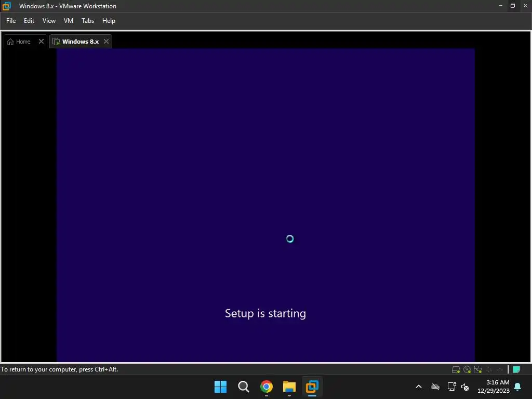The image size is (532, 399).
Task: Close the Home tab
Action: [41, 41]
